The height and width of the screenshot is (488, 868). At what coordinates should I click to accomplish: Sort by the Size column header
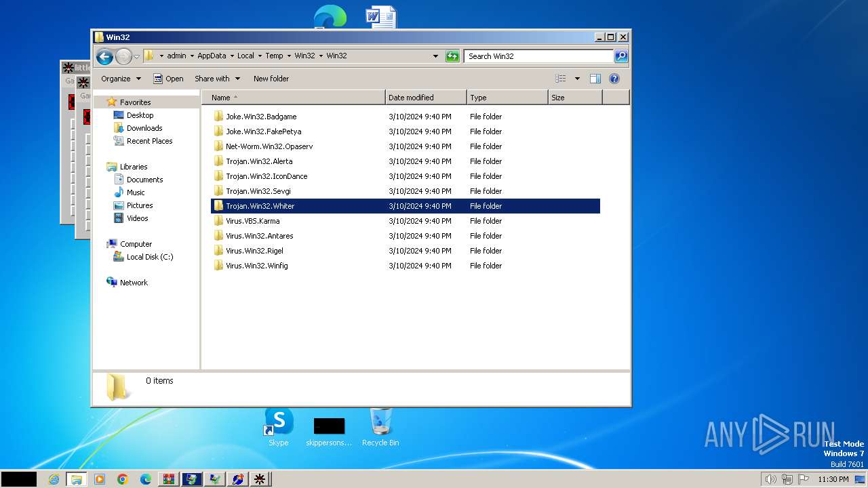pyautogui.click(x=575, y=98)
